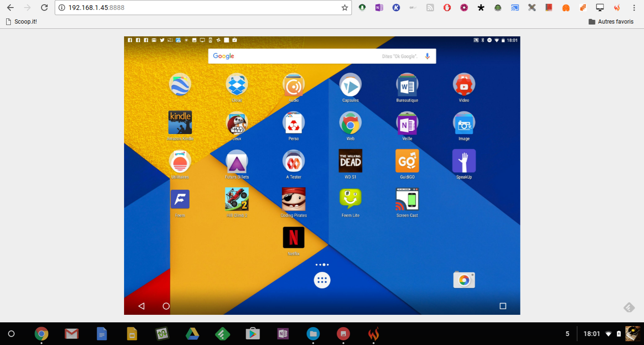The height and width of the screenshot is (345, 644).
Task: Open the Capsules folder
Action: coord(351,85)
